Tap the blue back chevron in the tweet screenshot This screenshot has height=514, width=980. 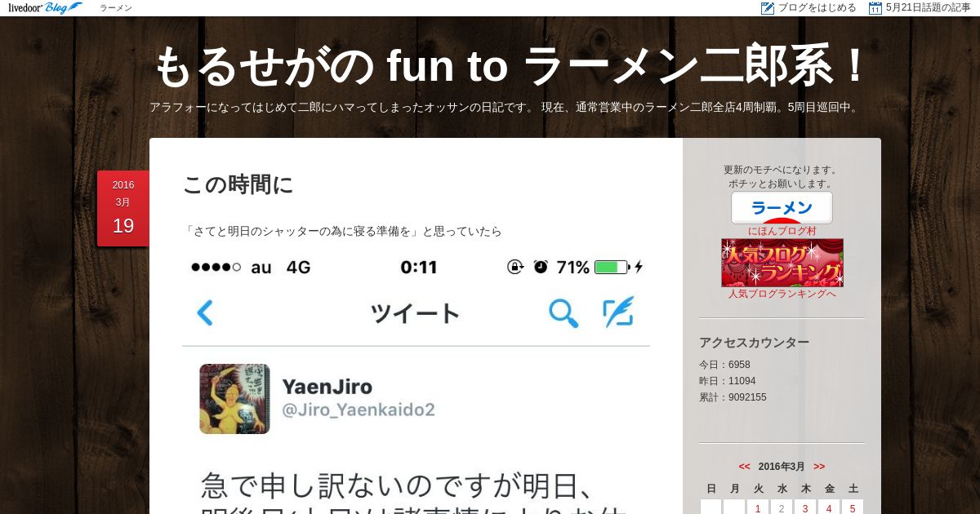click(205, 313)
